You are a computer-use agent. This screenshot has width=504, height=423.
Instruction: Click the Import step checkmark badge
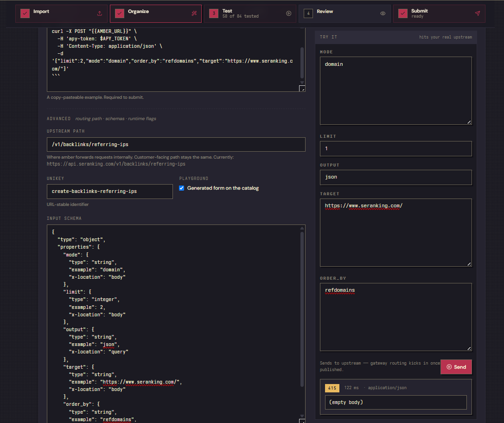click(25, 13)
